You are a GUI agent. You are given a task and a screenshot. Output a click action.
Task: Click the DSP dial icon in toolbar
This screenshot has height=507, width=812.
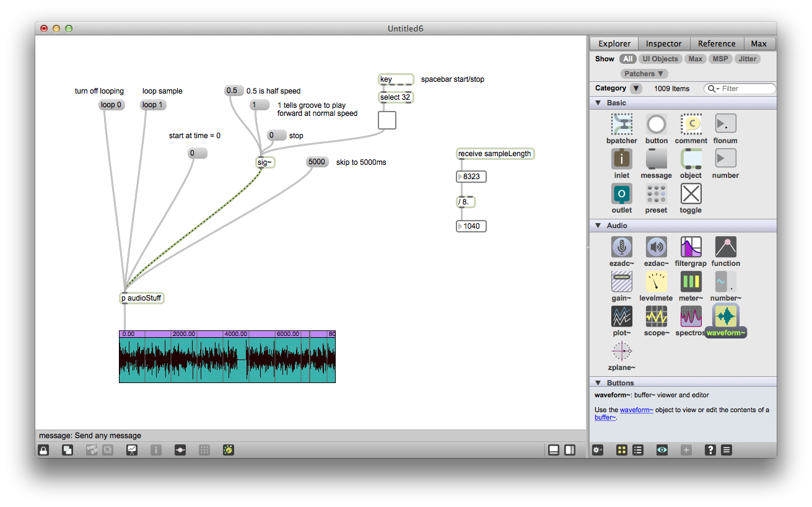pyautogui.click(x=229, y=450)
